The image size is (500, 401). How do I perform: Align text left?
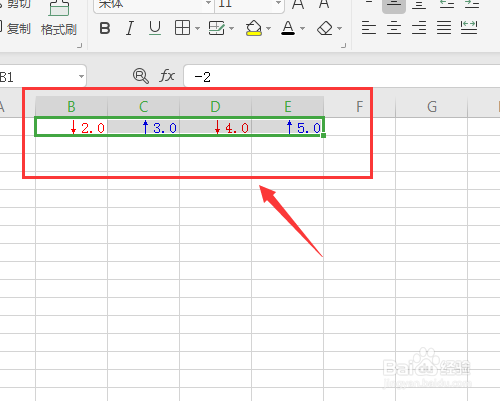click(369, 28)
